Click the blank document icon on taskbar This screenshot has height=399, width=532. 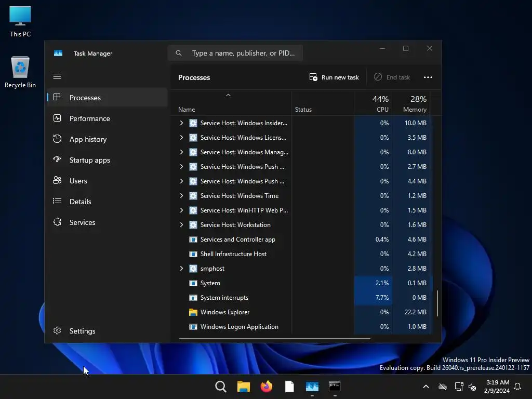point(289,387)
